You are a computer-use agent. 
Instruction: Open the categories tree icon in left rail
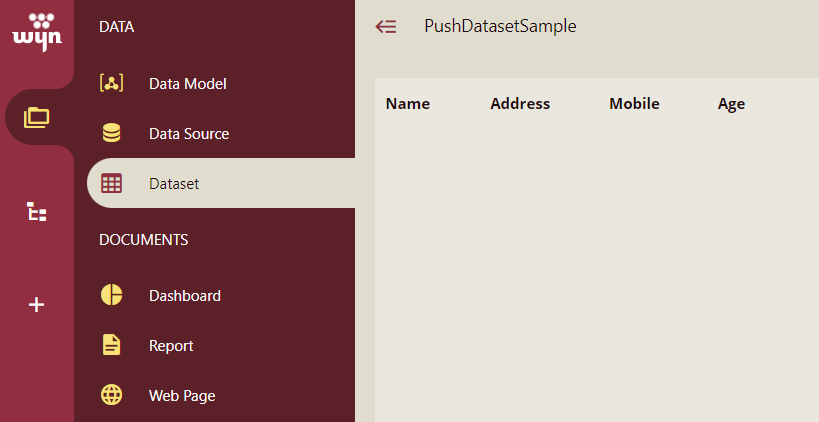point(37,212)
